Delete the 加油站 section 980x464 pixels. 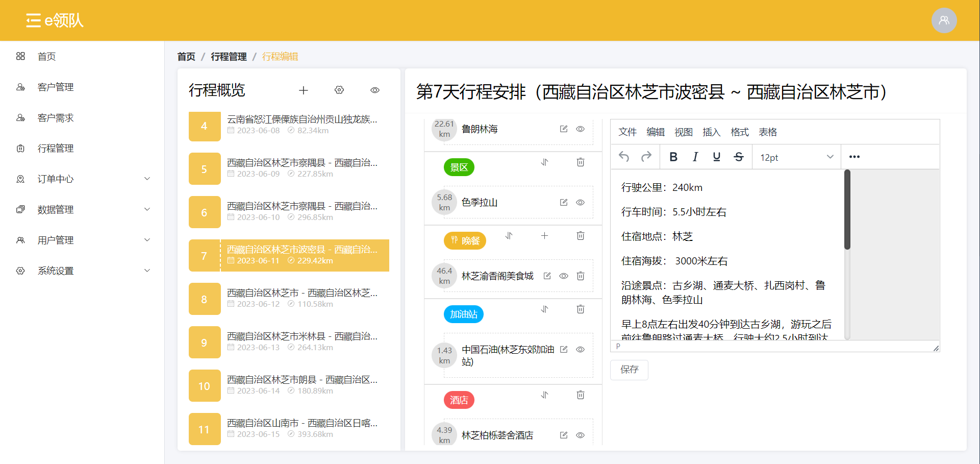point(581,309)
